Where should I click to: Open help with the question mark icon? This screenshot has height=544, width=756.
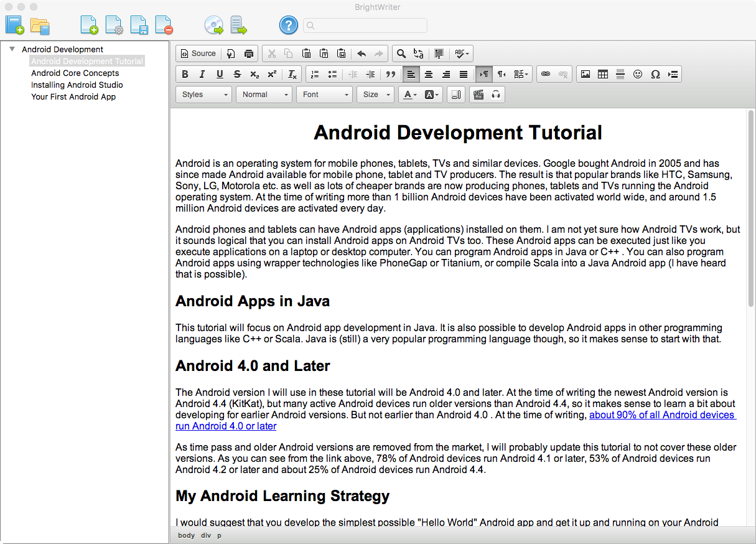[289, 26]
